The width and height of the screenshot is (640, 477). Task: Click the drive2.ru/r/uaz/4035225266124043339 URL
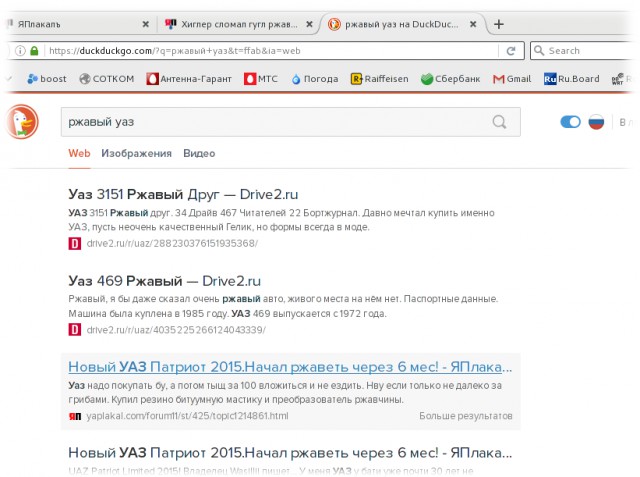[176, 330]
